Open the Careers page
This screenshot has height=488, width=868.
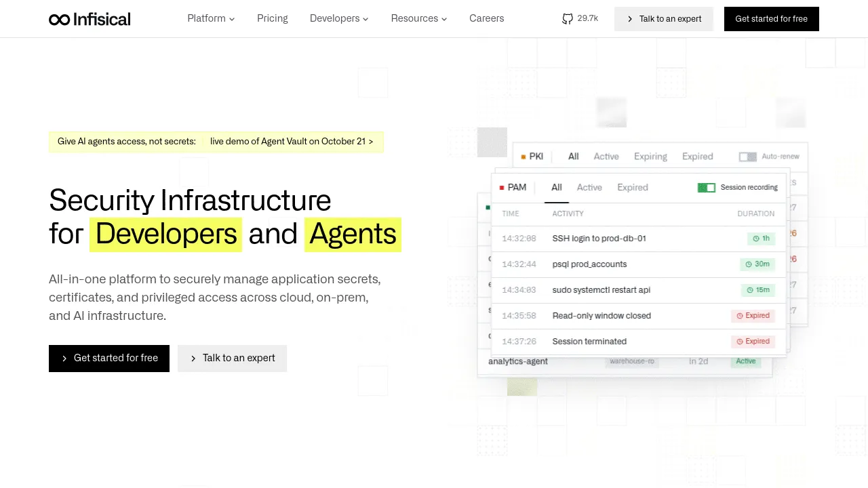[487, 18]
